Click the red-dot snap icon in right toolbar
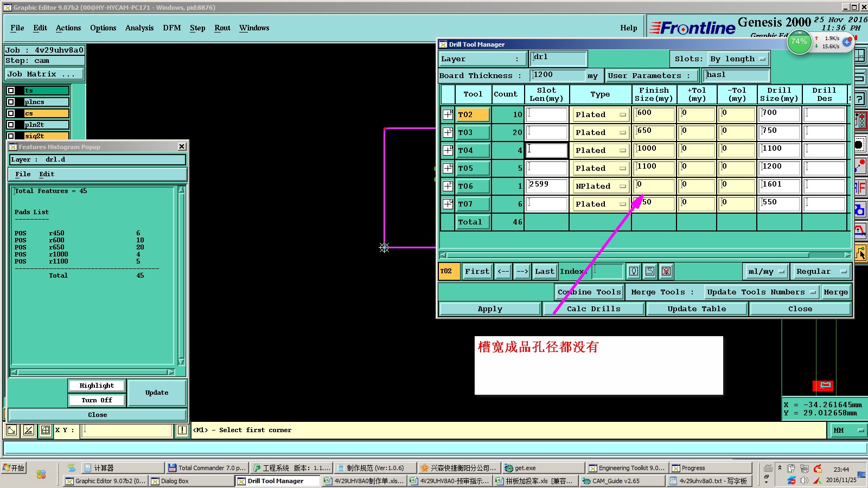 (x=860, y=165)
